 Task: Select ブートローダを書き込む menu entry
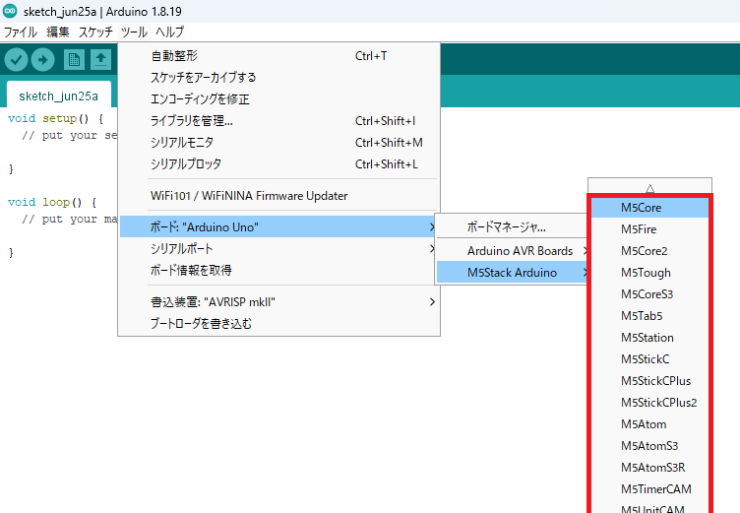tap(279, 324)
